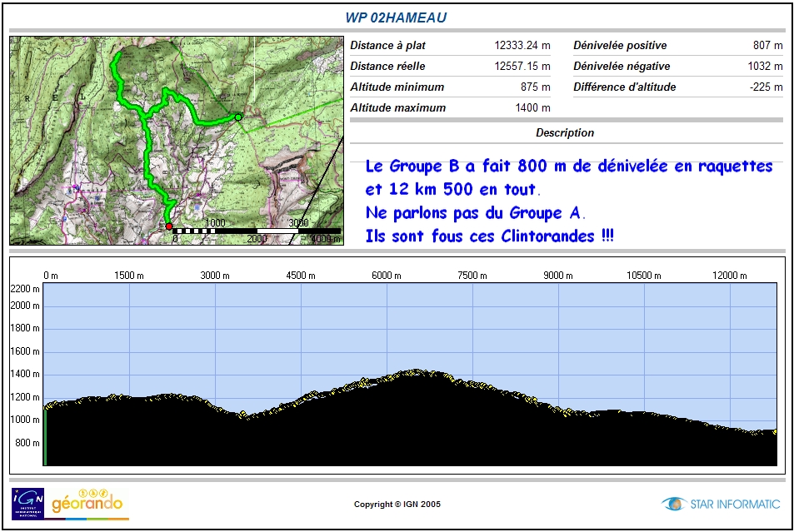Select the red start marker on map
Screen dimensions: 794x532
169,226
